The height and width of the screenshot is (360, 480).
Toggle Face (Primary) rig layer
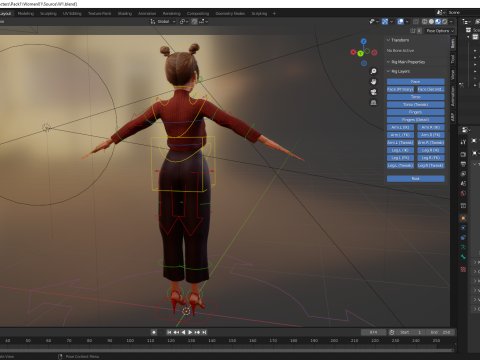click(x=400, y=89)
